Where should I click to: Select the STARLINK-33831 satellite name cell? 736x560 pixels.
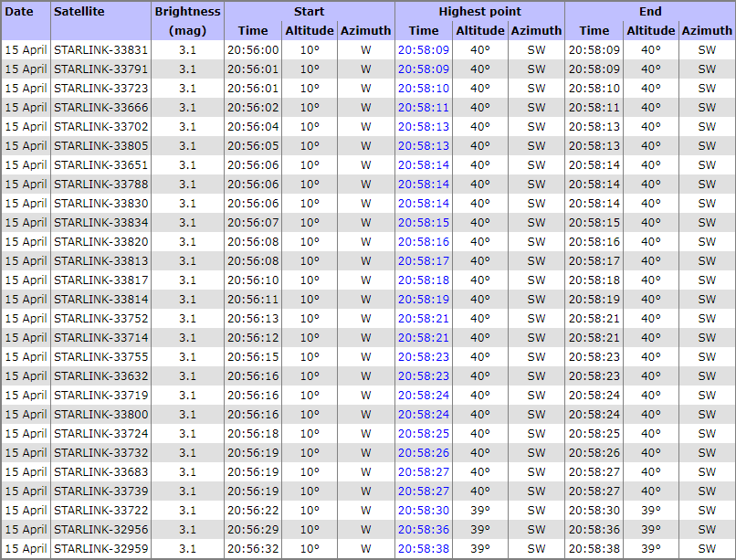pyautogui.click(x=101, y=49)
